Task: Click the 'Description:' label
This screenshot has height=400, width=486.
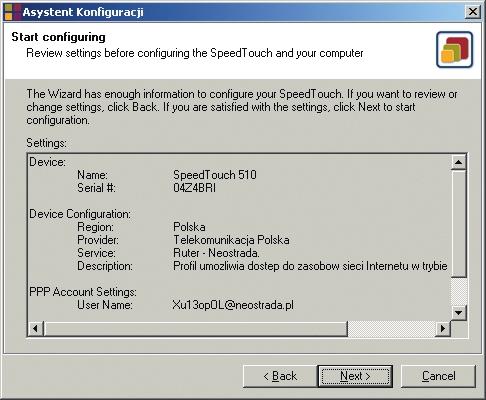Action: 105,266
